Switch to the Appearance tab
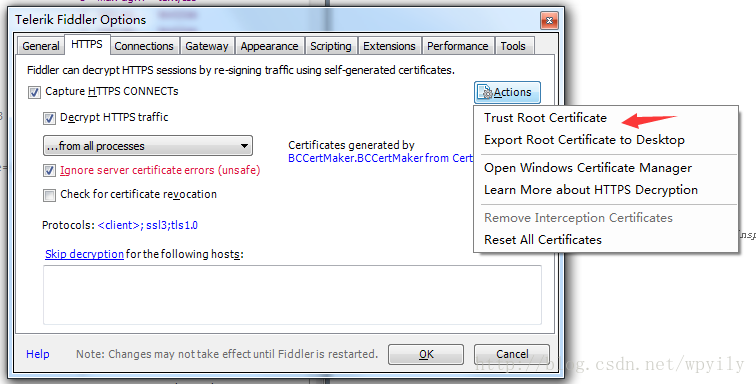 click(270, 46)
